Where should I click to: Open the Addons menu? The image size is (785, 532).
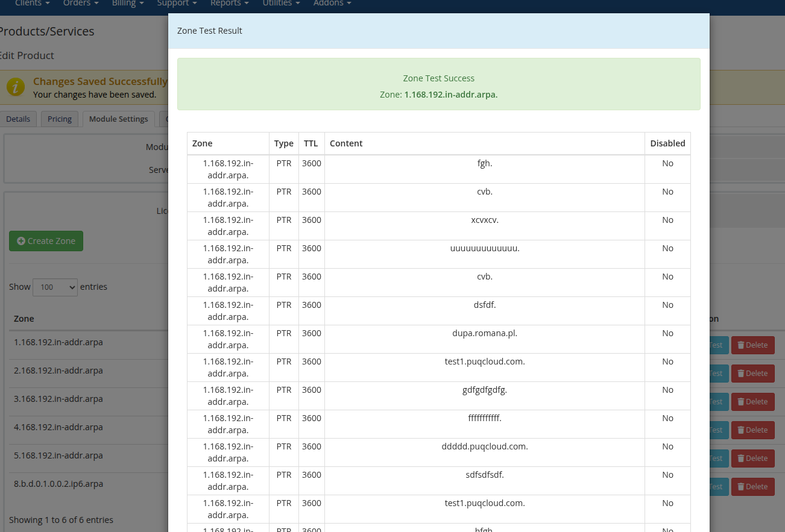pyautogui.click(x=332, y=3)
